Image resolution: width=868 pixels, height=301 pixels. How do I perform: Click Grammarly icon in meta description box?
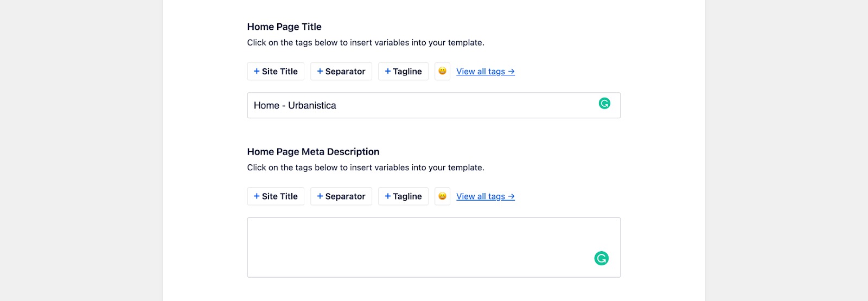[x=601, y=259]
